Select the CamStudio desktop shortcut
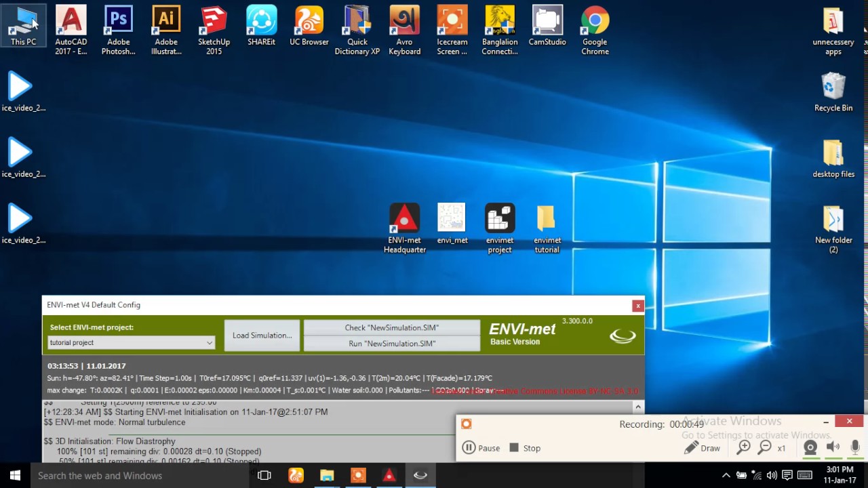Image resolution: width=868 pixels, height=488 pixels. pyautogui.click(x=547, y=26)
